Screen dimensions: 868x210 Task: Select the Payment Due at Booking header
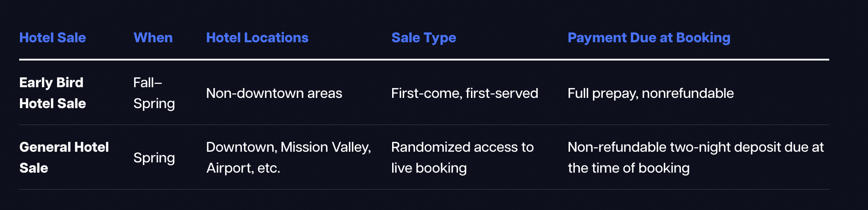point(649,38)
